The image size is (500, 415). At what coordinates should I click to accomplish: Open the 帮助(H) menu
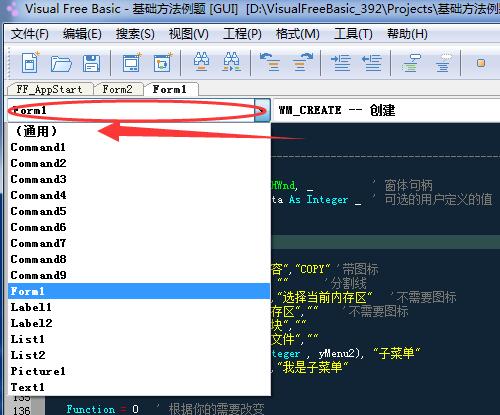(407, 34)
